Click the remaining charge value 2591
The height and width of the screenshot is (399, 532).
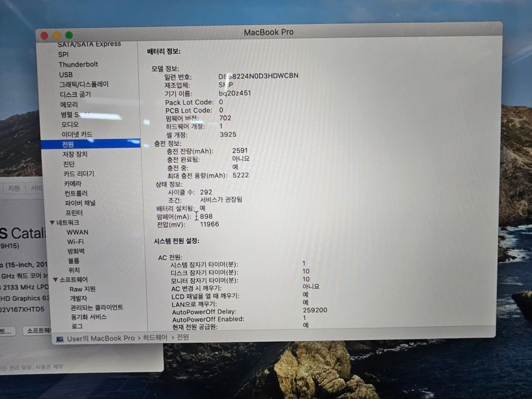click(x=240, y=151)
